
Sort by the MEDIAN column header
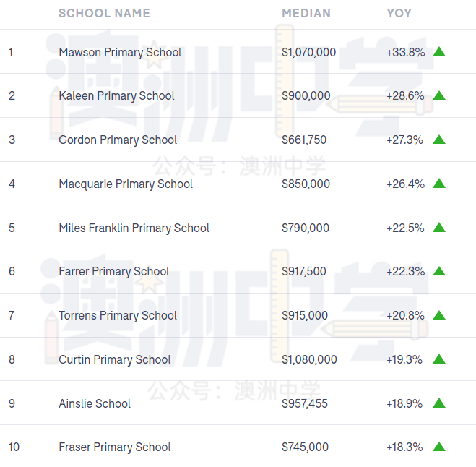point(306,13)
